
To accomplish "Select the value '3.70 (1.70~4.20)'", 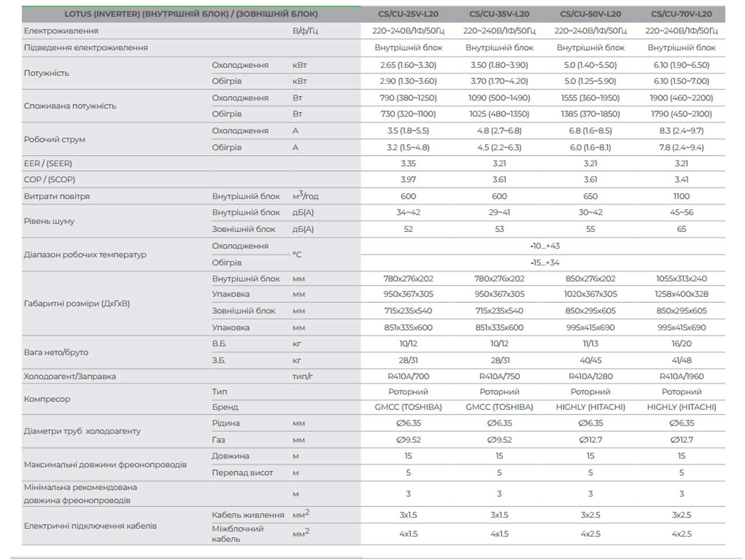I will 499,81.
